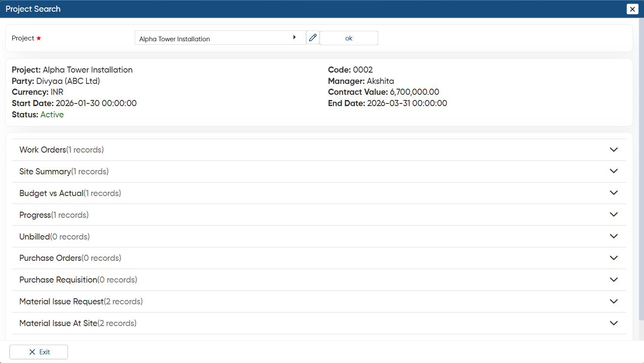The width and height of the screenshot is (644, 363).
Task: Click the Currency INR text
Action: 37,92
